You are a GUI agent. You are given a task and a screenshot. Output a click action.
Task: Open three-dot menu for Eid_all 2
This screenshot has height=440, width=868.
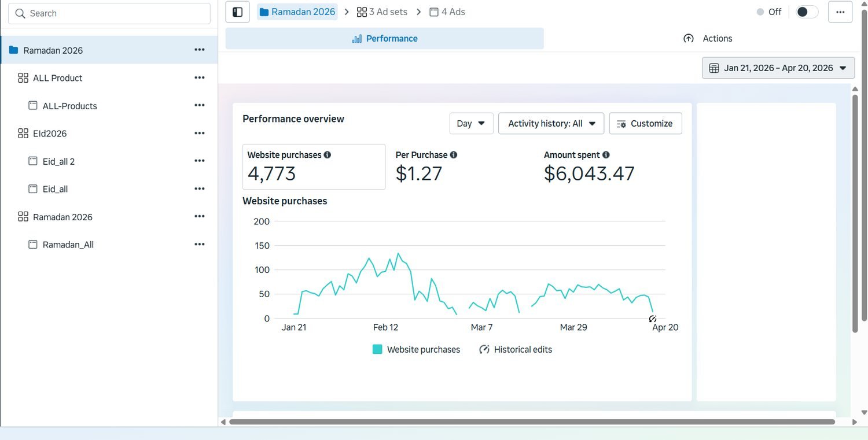200,161
